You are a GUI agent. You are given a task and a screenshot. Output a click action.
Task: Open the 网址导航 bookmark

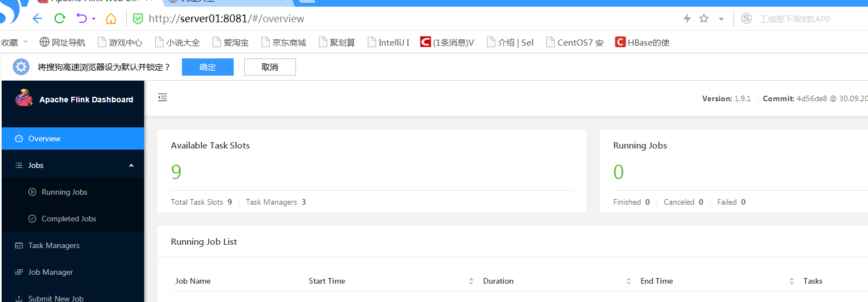tap(63, 42)
